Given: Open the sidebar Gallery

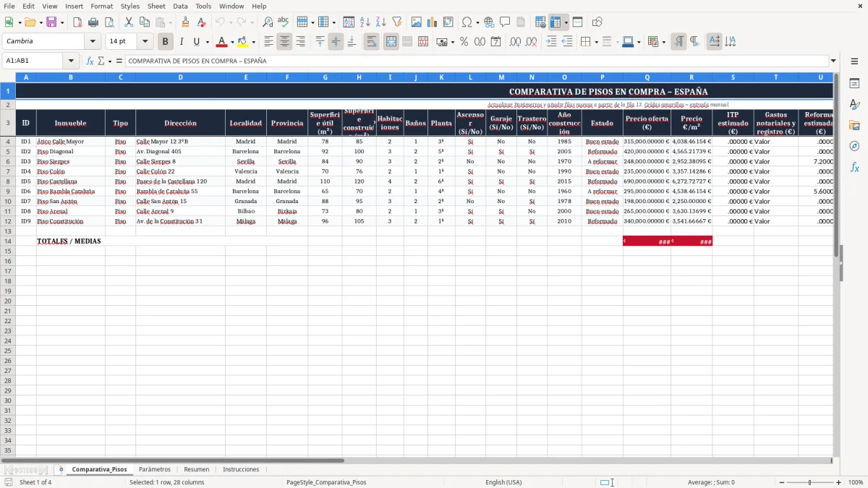Looking at the screenshot, I should [854, 126].
